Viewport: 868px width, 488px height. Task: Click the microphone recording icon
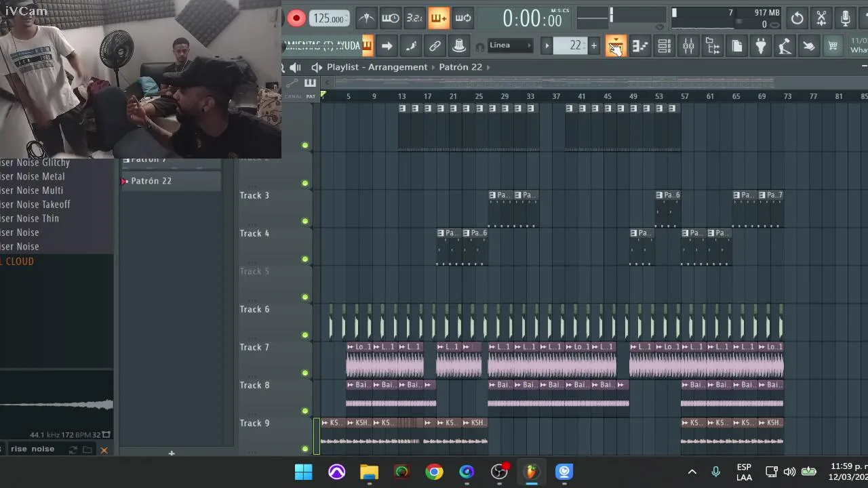coord(846,18)
